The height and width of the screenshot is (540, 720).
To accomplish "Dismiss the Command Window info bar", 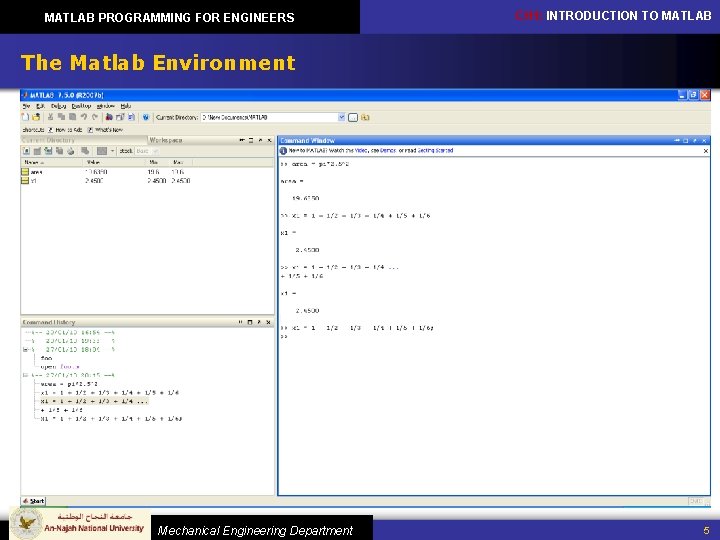I will pos(706,151).
